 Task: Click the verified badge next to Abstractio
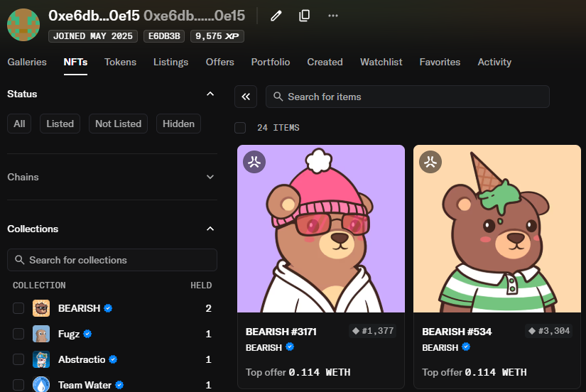(x=113, y=359)
